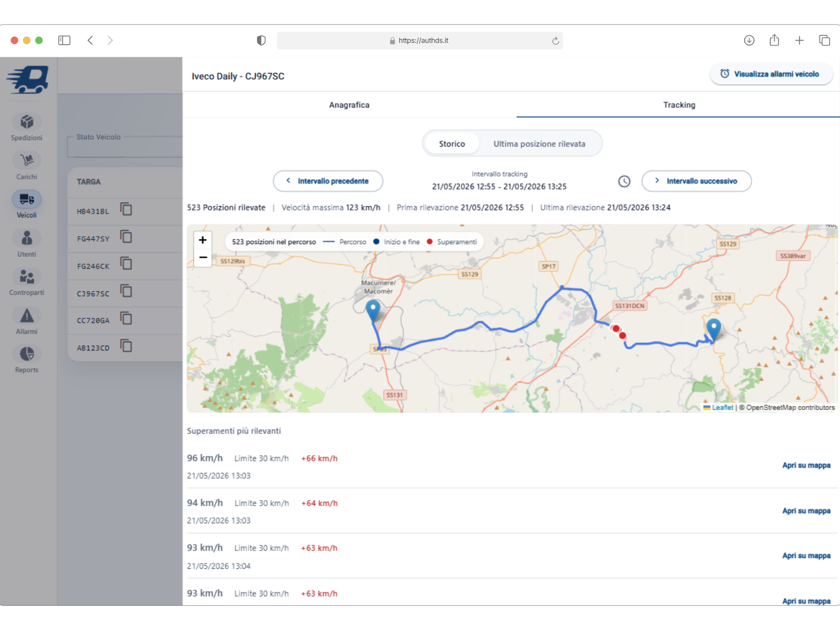Click the +66 km/h excess value

[319, 458]
